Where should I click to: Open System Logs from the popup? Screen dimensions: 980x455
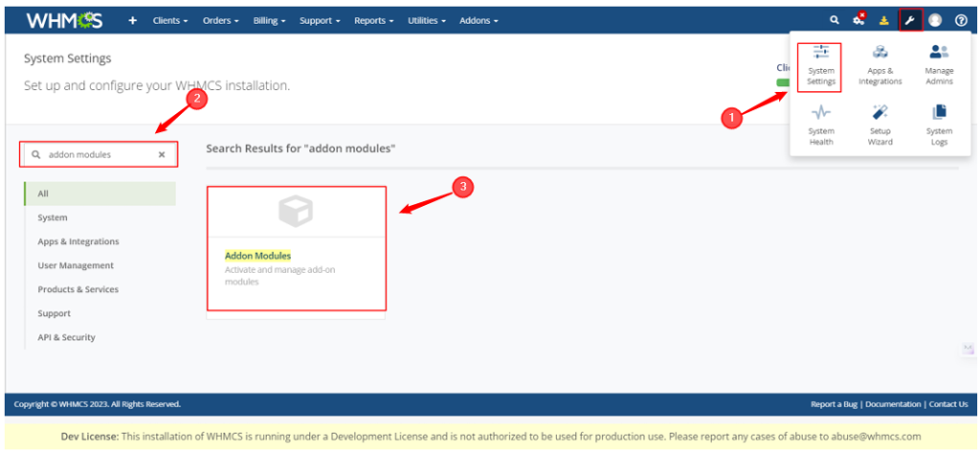939,125
